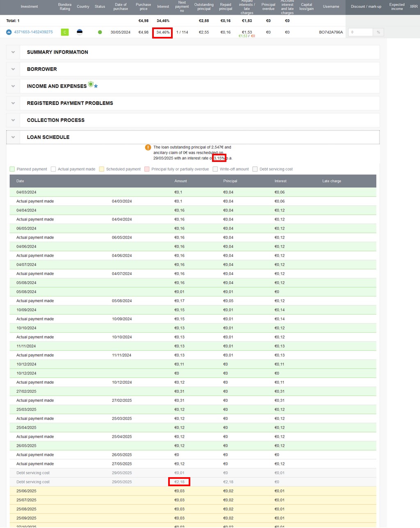Click the scheduled payment date 25/06/2025
The image size is (420, 528).
coord(26,491)
